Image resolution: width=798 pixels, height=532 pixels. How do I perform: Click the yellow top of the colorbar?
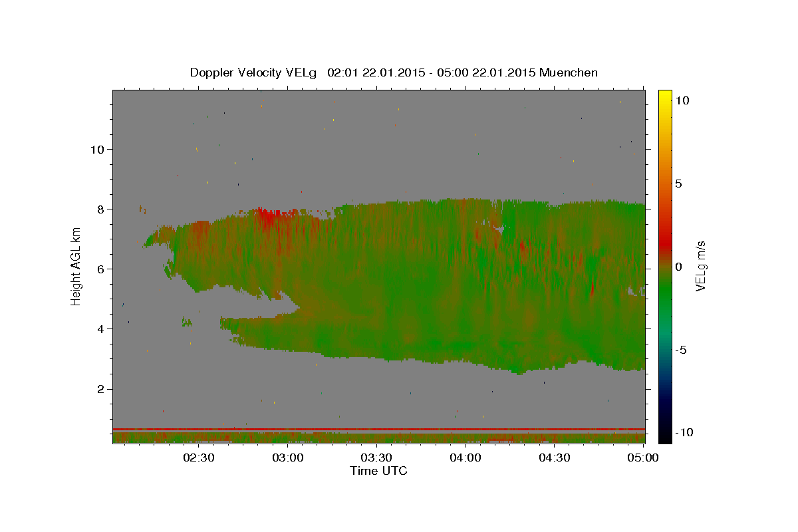pos(665,96)
